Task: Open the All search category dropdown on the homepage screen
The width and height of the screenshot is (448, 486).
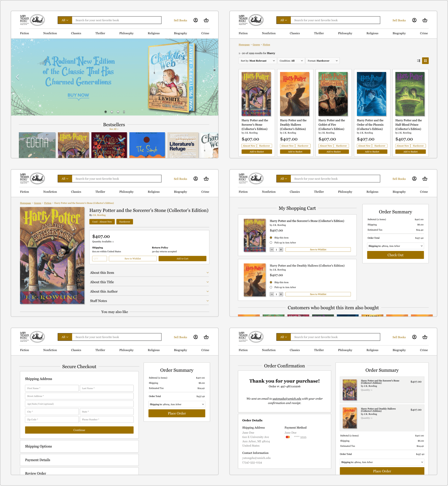Action: click(x=65, y=20)
